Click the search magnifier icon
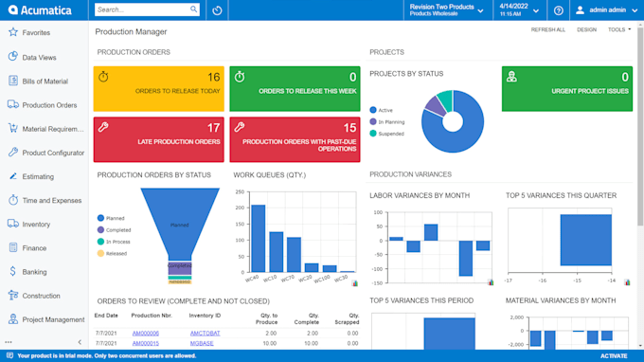 coord(194,9)
